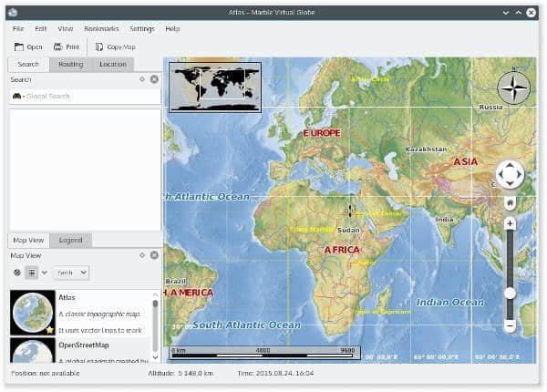Float the Map View panel
The image size is (547, 392).
142,255
